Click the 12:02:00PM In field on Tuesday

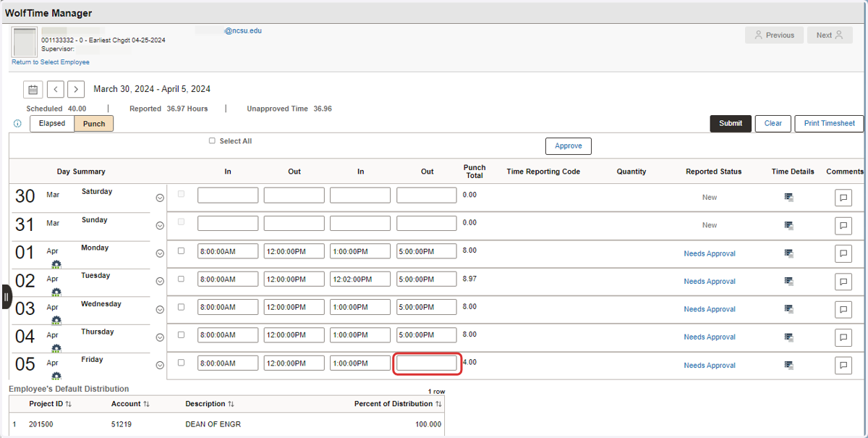click(x=360, y=279)
